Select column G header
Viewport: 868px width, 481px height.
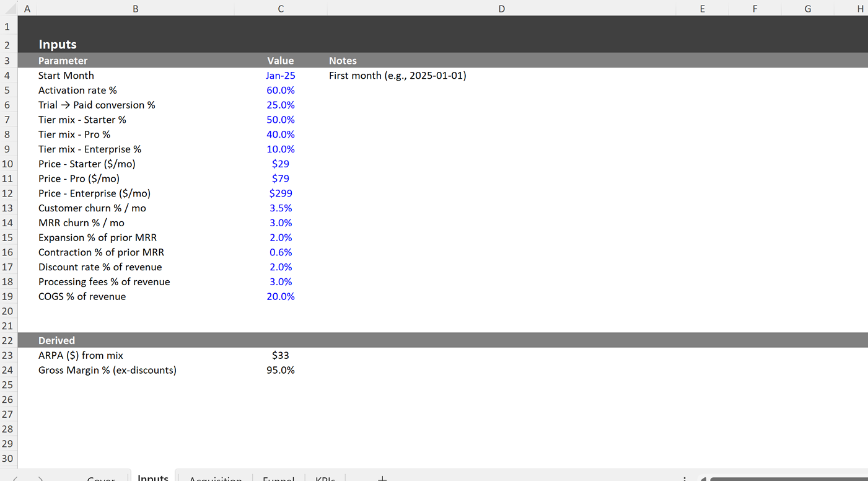807,8
